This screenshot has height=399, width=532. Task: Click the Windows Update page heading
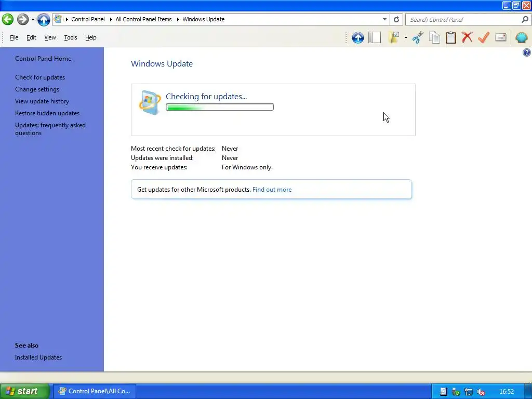[x=162, y=64]
